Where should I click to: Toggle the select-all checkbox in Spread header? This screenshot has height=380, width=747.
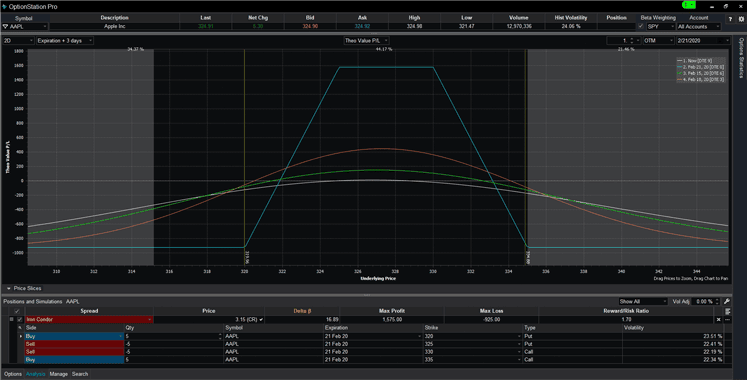[x=17, y=311]
